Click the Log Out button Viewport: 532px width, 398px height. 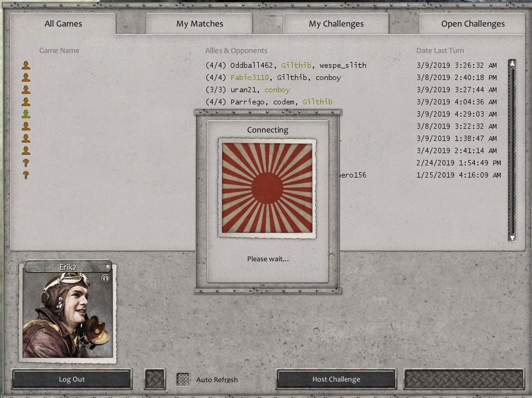[72, 379]
